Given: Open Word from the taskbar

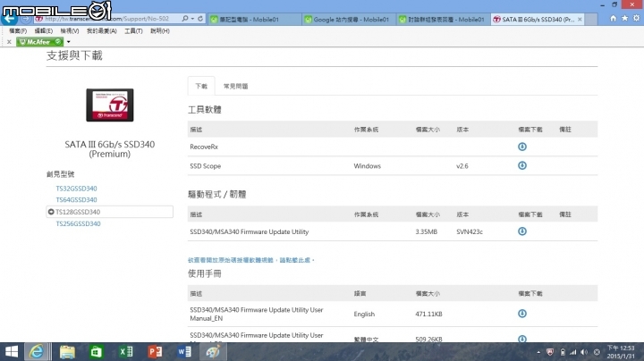Looking at the screenshot, I should [184, 351].
